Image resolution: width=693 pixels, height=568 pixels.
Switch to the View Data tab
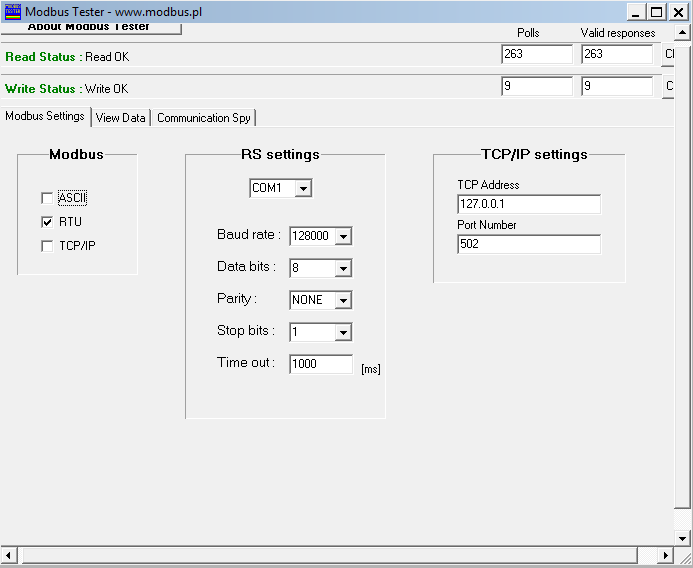coord(121,118)
